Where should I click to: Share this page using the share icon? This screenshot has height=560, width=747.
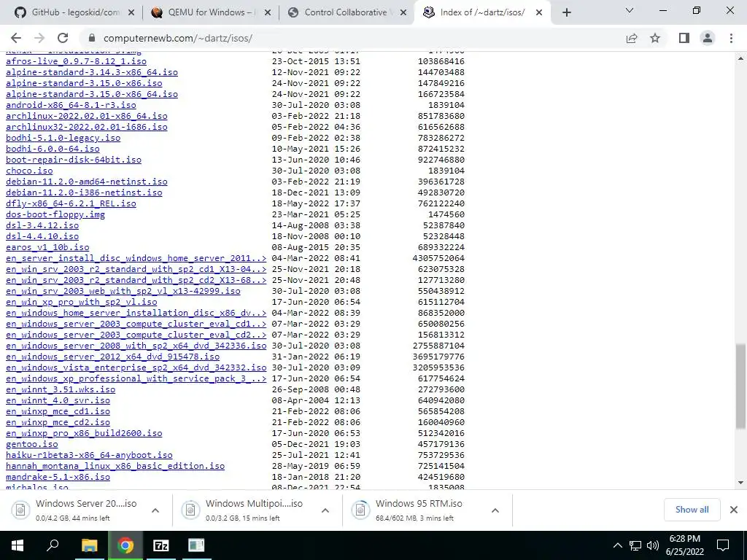pyautogui.click(x=632, y=38)
